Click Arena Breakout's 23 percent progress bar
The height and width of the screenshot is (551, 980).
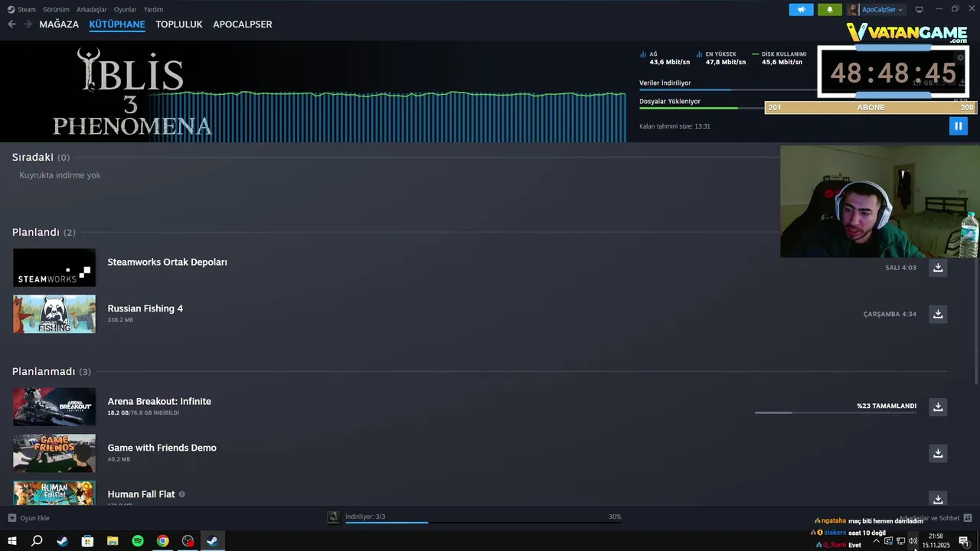pos(835,413)
